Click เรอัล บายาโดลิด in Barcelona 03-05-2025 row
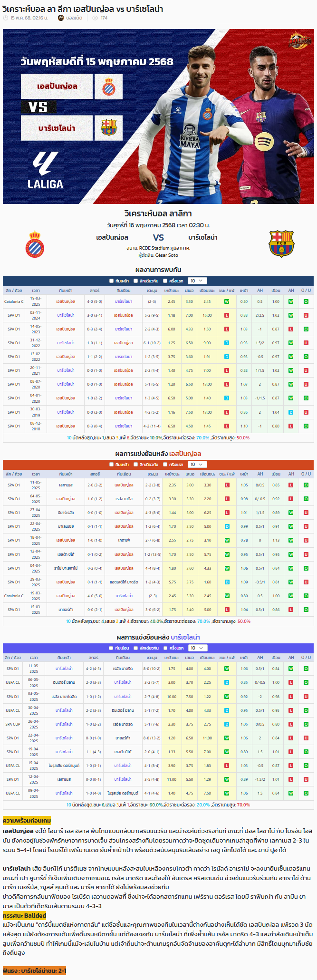 pyautogui.click(x=64, y=697)
